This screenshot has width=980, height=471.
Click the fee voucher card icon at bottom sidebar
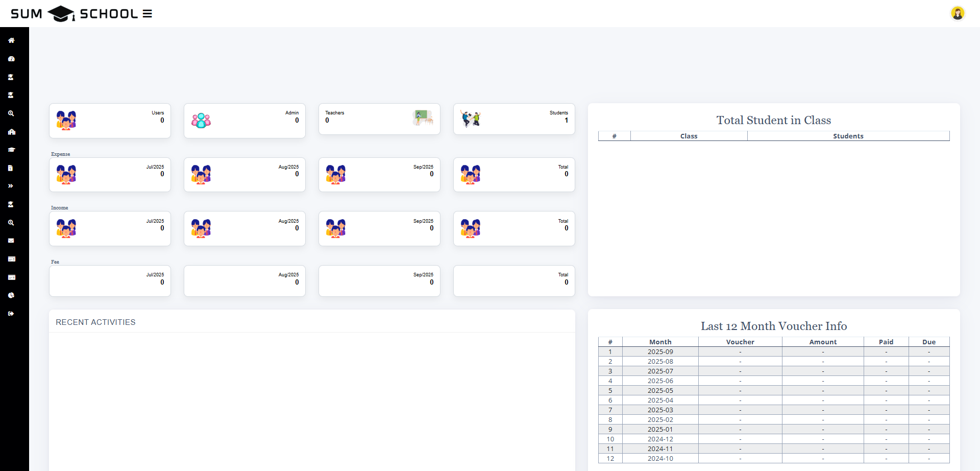(11, 277)
